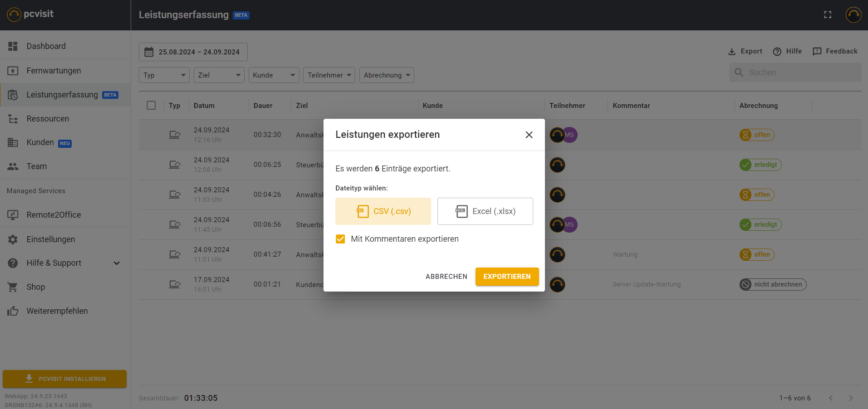This screenshot has height=409, width=868.
Task: Select the Fernwartungen sidebar icon
Action: pos(13,70)
